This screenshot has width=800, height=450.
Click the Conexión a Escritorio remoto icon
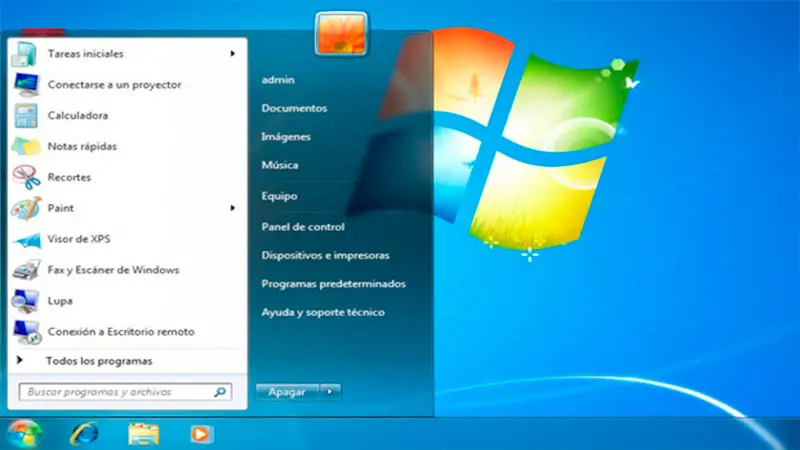click(27, 332)
